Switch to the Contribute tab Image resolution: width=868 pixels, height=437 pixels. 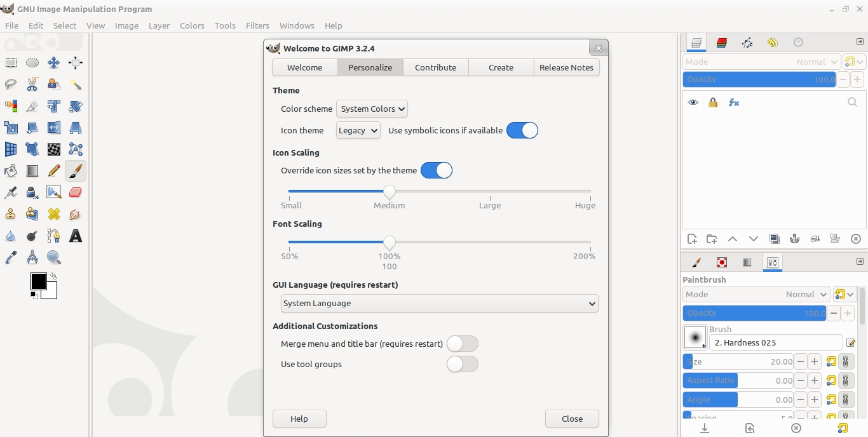pos(436,67)
